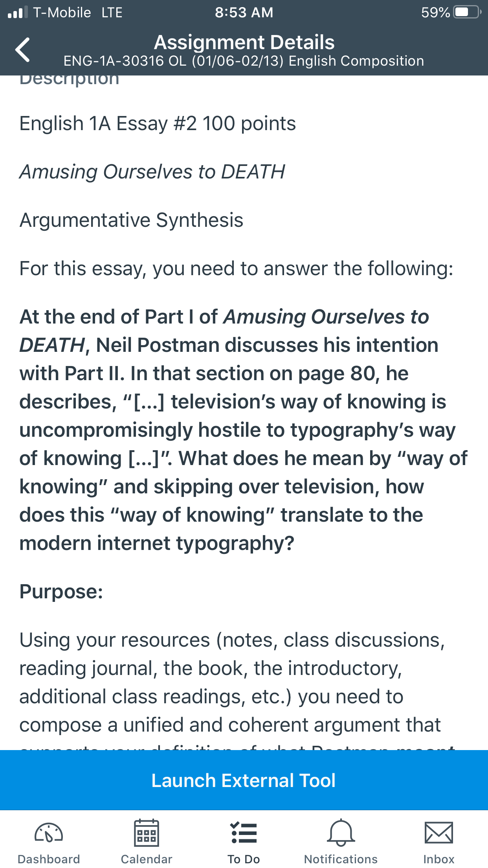Tap the back arrow in the header
The image size is (488, 868).
tap(22, 50)
